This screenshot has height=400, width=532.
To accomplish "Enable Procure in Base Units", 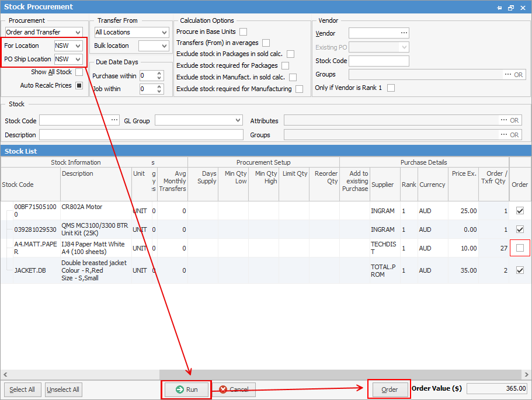I will point(242,32).
